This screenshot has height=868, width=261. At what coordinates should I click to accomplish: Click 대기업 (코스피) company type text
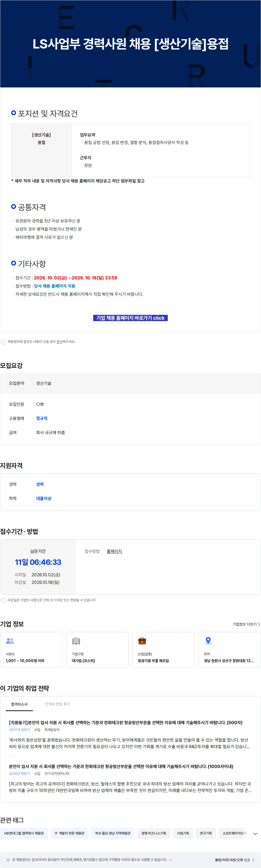pyautogui.click(x=83, y=661)
